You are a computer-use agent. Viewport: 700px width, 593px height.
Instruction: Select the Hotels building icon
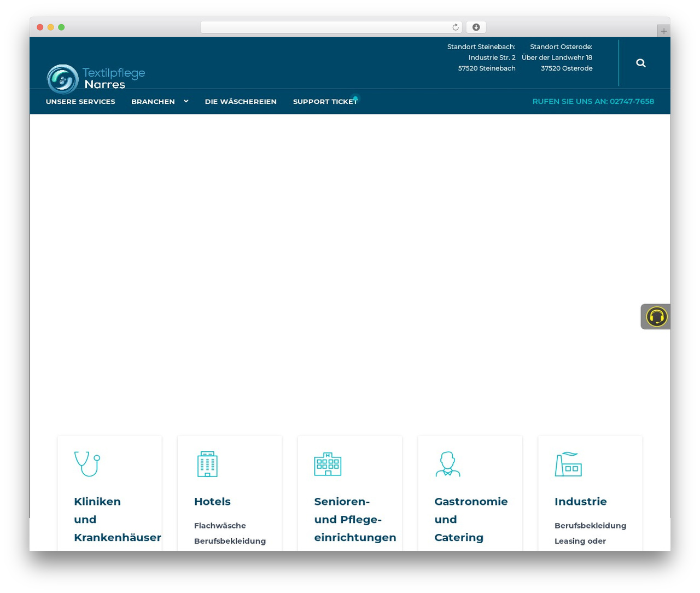coord(207,464)
